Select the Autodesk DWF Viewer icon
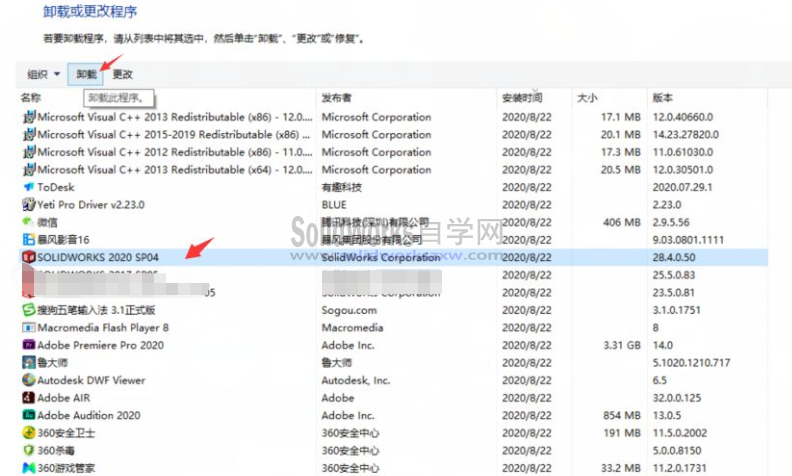This screenshot has height=476, width=792. click(28, 380)
